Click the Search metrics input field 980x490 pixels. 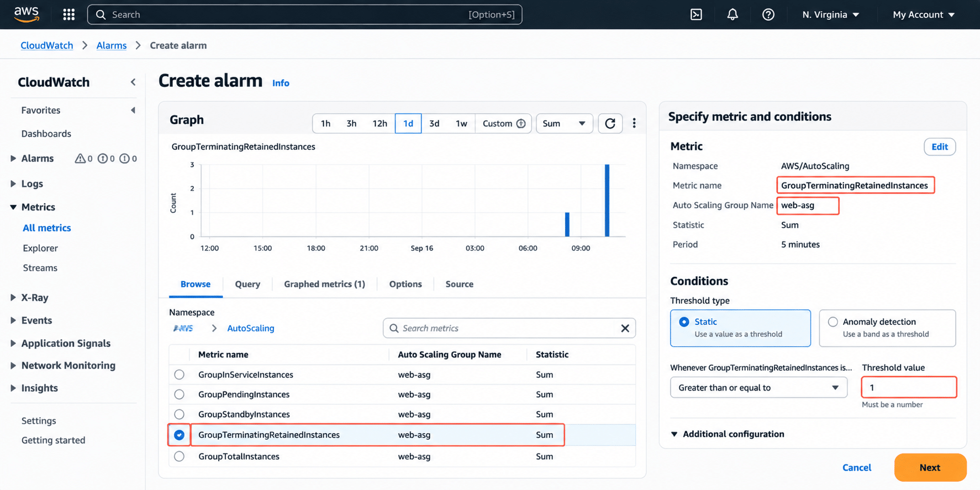[x=509, y=328]
